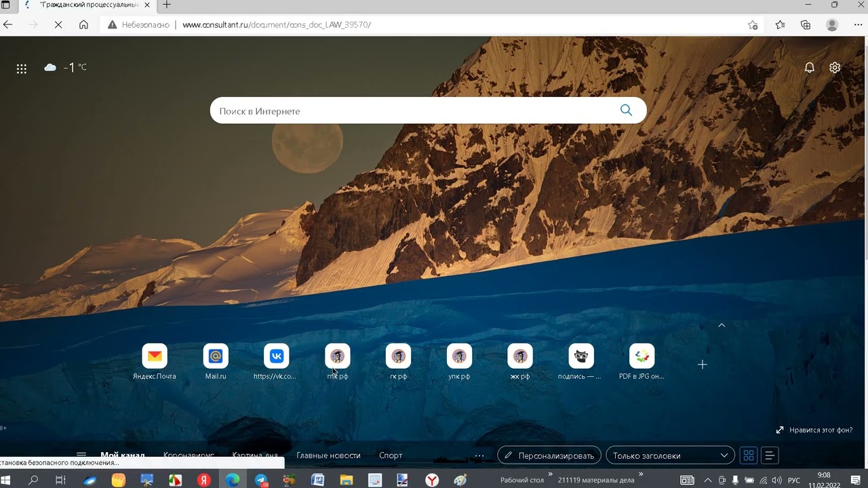868x488 pixels.
Task: Open the Collections panel
Action: pos(806,24)
